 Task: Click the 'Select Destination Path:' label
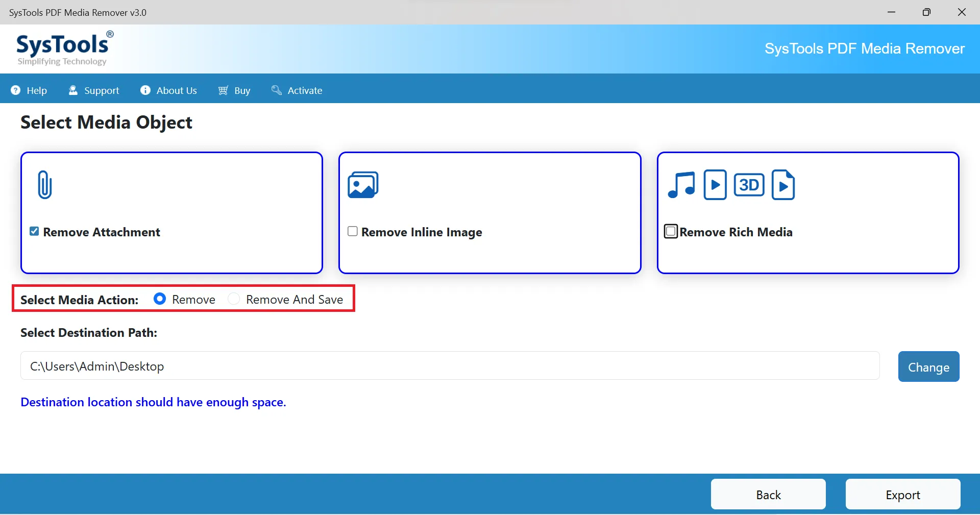89,333
